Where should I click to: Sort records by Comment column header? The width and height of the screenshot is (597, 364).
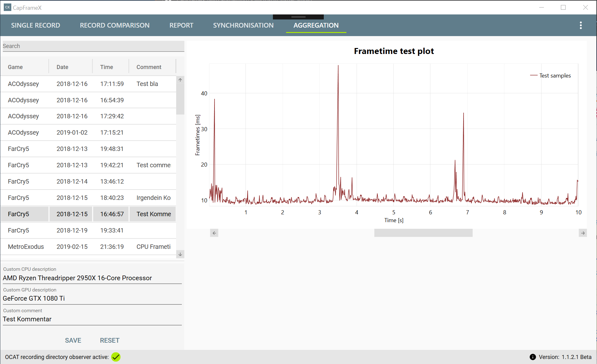click(x=152, y=67)
